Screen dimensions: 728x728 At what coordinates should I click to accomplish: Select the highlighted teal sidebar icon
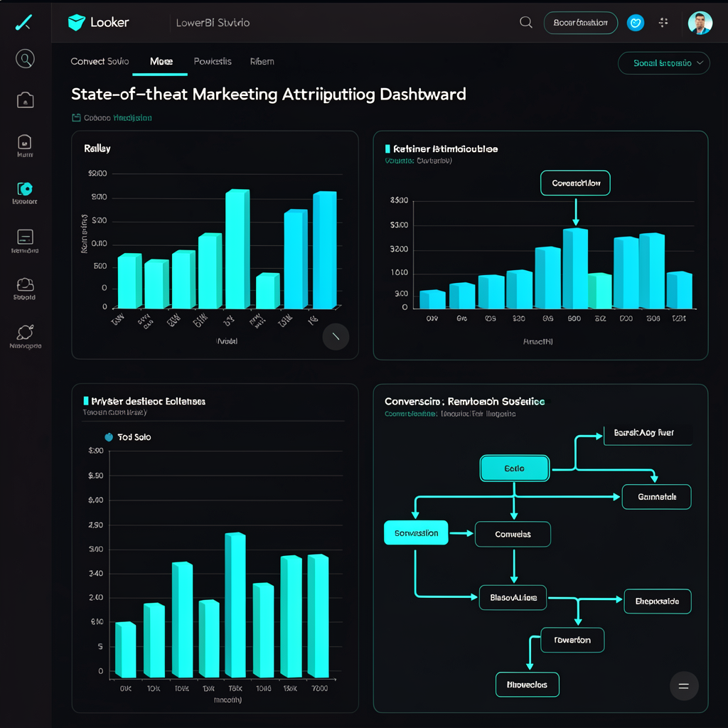[x=25, y=189]
